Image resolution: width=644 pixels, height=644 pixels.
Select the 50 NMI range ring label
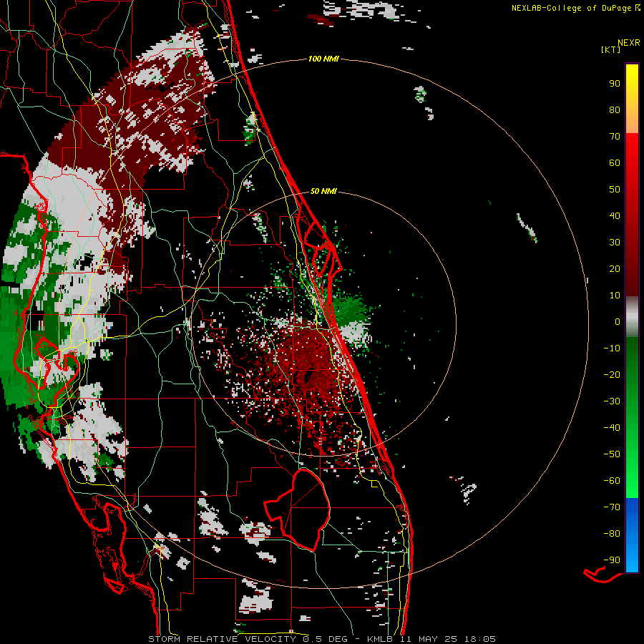(323, 191)
